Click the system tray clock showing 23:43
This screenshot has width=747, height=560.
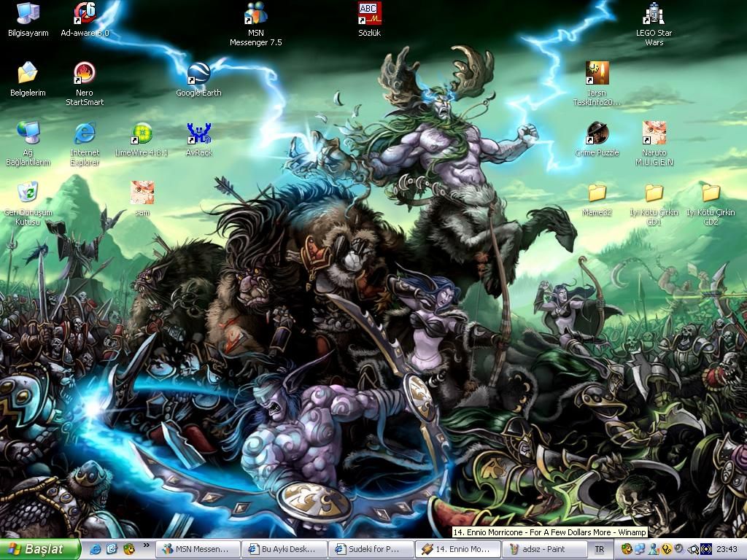(x=727, y=549)
